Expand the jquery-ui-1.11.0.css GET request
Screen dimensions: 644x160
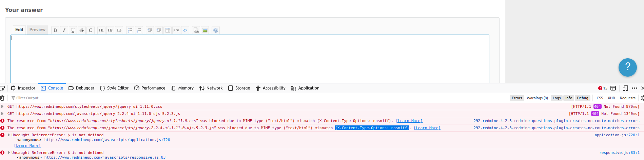click(3, 106)
